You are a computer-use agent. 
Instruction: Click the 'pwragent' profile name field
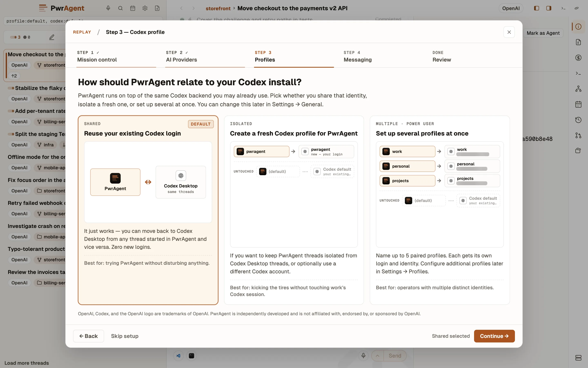[262, 151]
